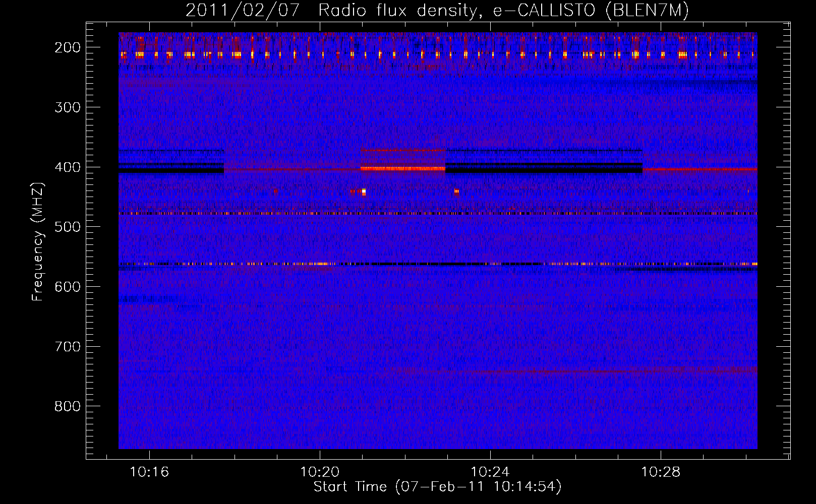The image size is (816, 504).
Task: Click the 500 frequency tick label
Action: tap(67, 227)
